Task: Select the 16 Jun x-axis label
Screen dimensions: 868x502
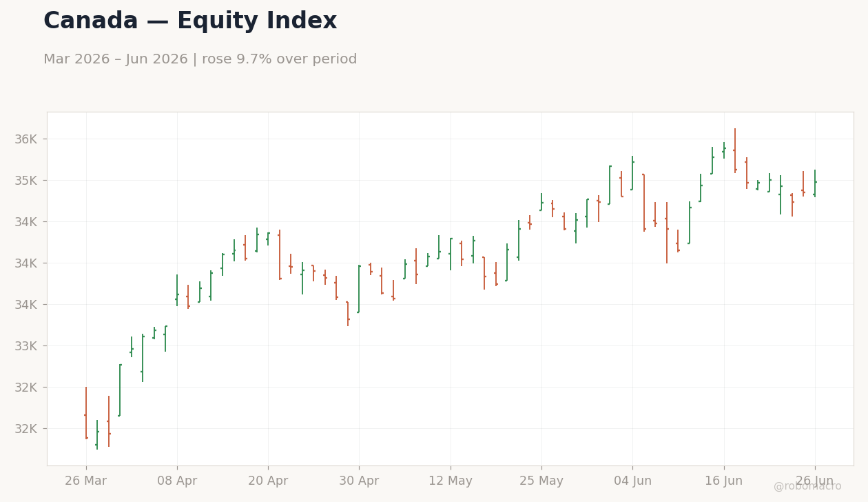Action: [x=724, y=481]
